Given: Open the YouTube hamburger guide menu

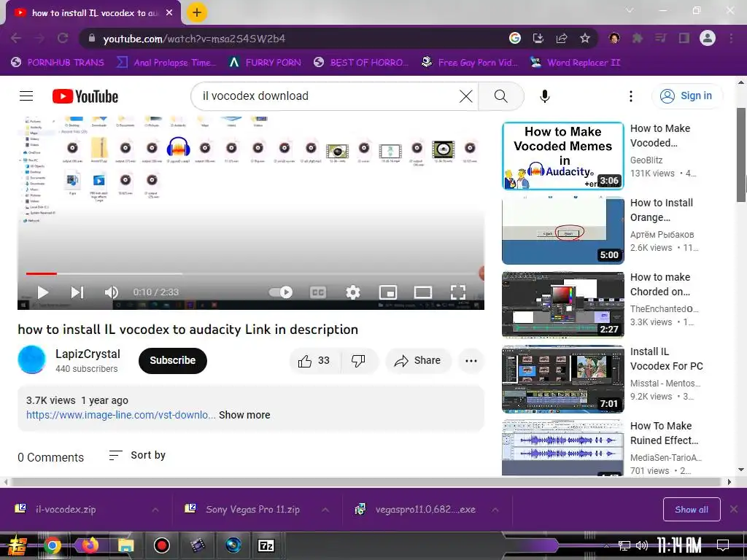Looking at the screenshot, I should [26, 96].
